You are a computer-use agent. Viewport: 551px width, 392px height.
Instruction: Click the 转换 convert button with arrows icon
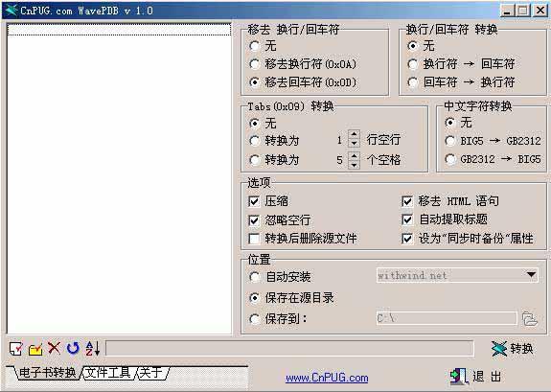point(513,349)
